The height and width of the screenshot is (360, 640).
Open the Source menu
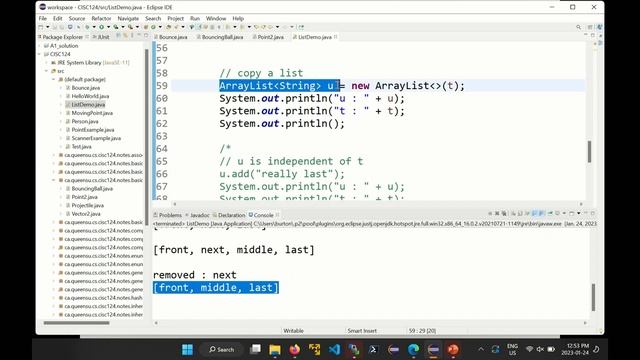click(x=77, y=18)
